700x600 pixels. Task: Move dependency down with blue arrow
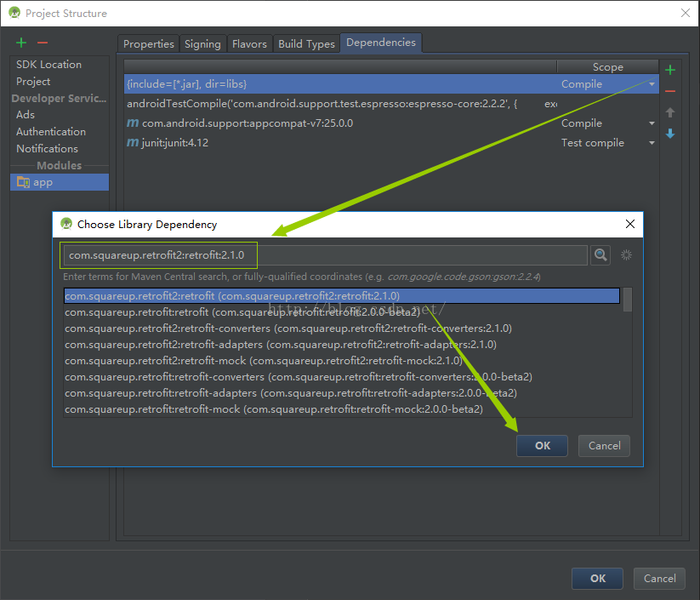pyautogui.click(x=670, y=134)
